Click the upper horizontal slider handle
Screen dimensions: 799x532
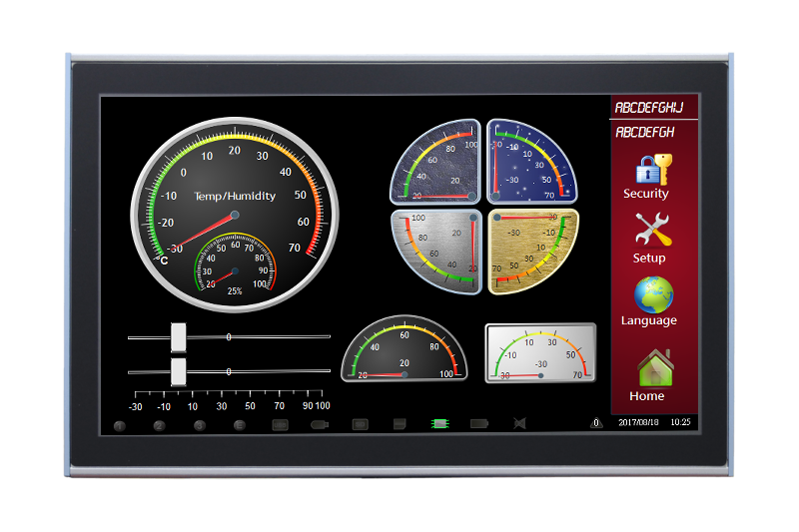click(x=179, y=337)
